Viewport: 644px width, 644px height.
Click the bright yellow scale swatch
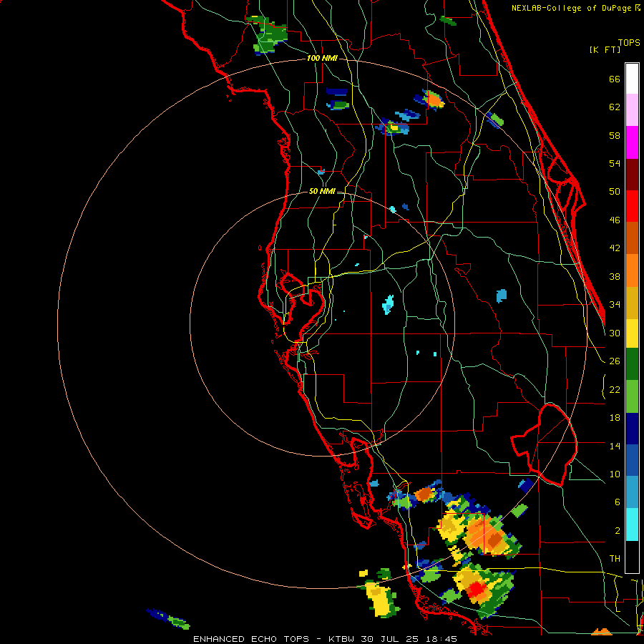coord(632,333)
